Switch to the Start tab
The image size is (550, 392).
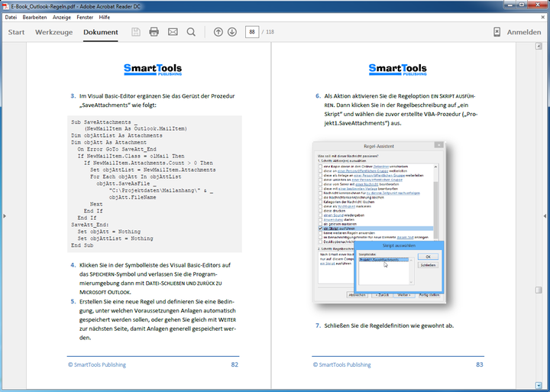[x=17, y=32]
